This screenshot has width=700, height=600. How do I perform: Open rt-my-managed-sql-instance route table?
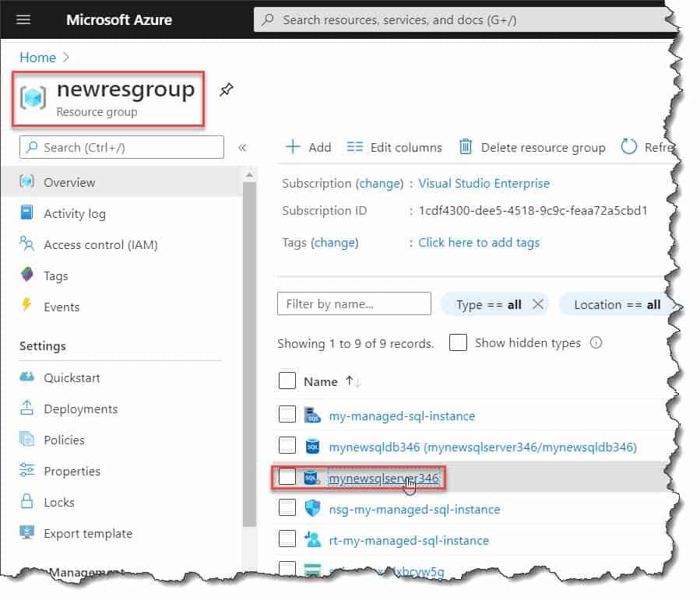(409, 541)
